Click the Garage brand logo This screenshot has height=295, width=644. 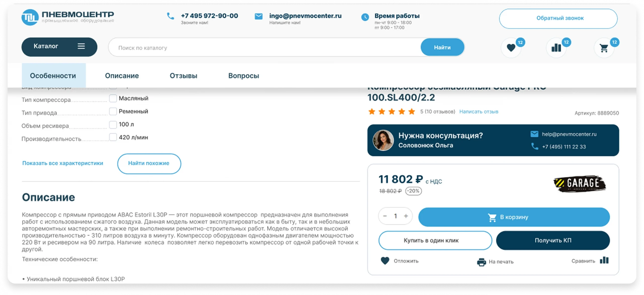[x=580, y=184]
